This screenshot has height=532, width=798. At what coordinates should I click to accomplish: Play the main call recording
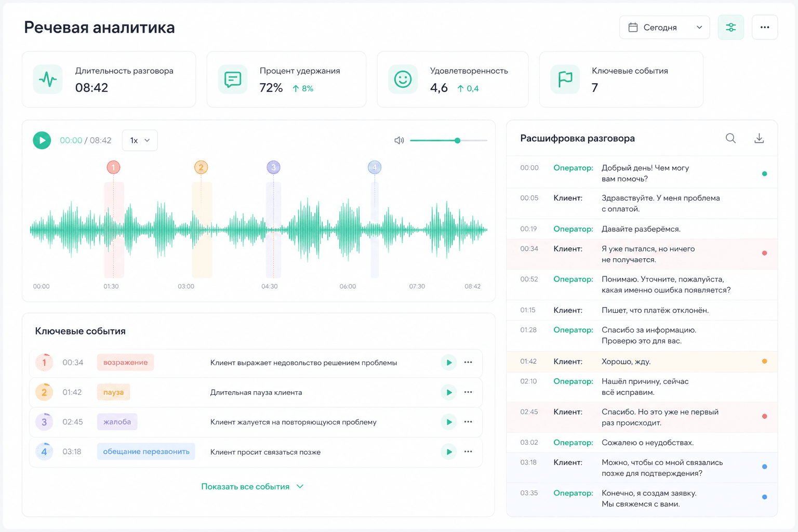42,140
